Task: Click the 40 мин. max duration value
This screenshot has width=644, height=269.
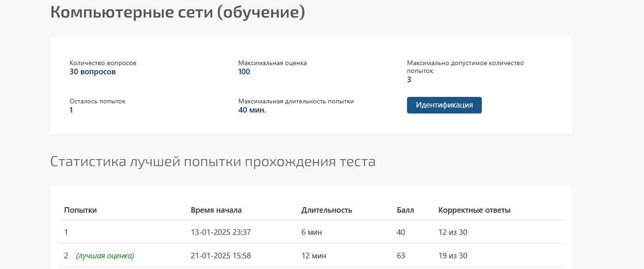Action: click(252, 110)
